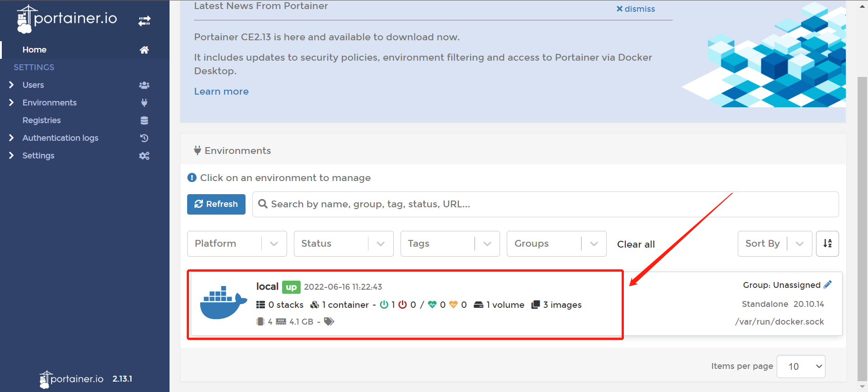
Task: Click the red stopped power icon
Action: (x=402, y=305)
